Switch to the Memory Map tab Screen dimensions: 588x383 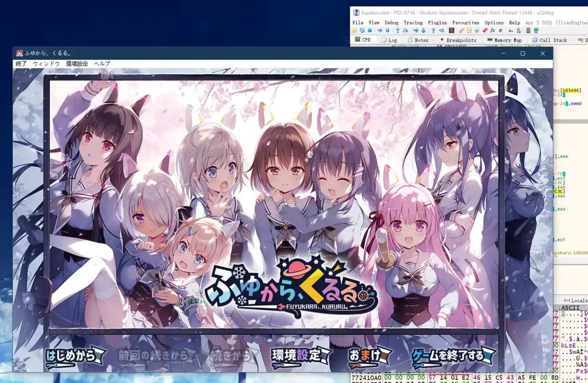(504, 40)
